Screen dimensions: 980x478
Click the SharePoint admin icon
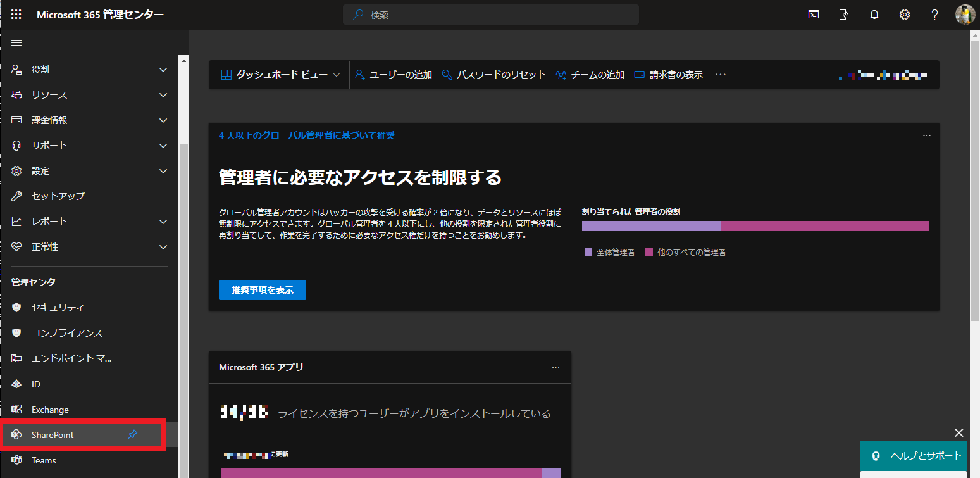click(17, 435)
